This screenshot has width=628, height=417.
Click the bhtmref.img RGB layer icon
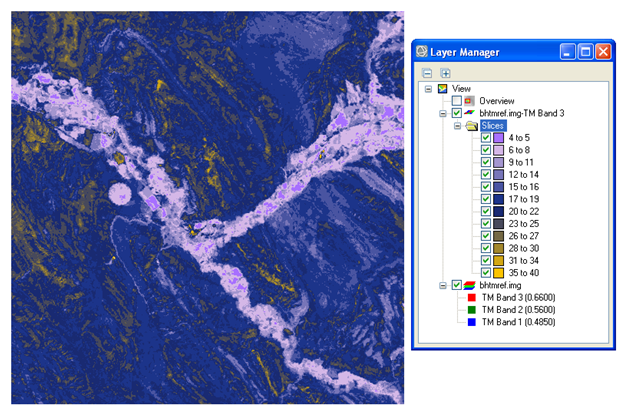(469, 285)
